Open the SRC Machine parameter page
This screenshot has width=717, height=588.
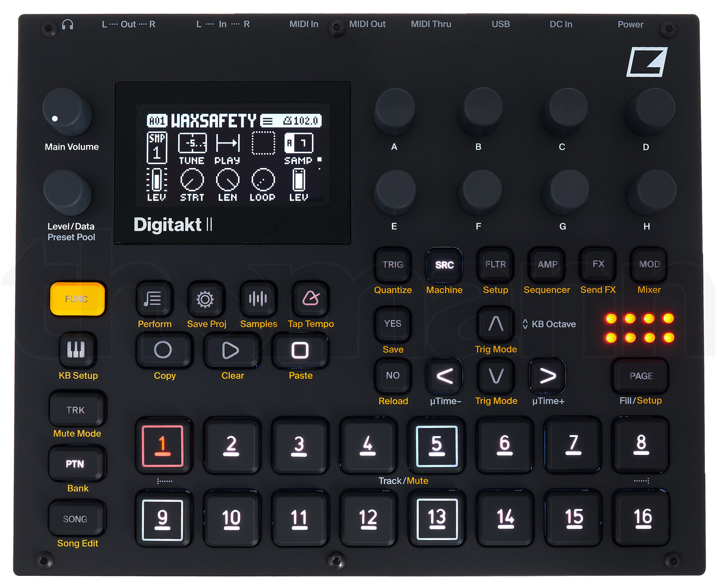pyautogui.click(x=444, y=264)
